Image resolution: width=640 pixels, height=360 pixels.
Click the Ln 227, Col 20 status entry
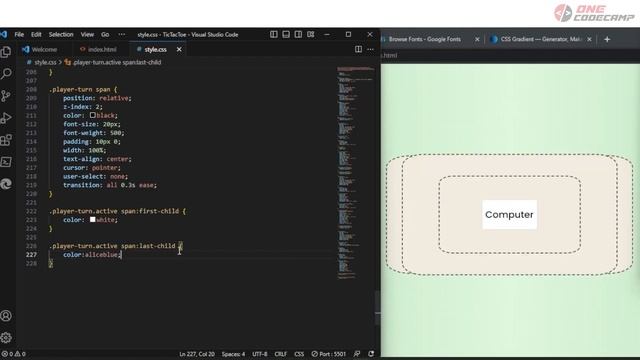click(197, 354)
